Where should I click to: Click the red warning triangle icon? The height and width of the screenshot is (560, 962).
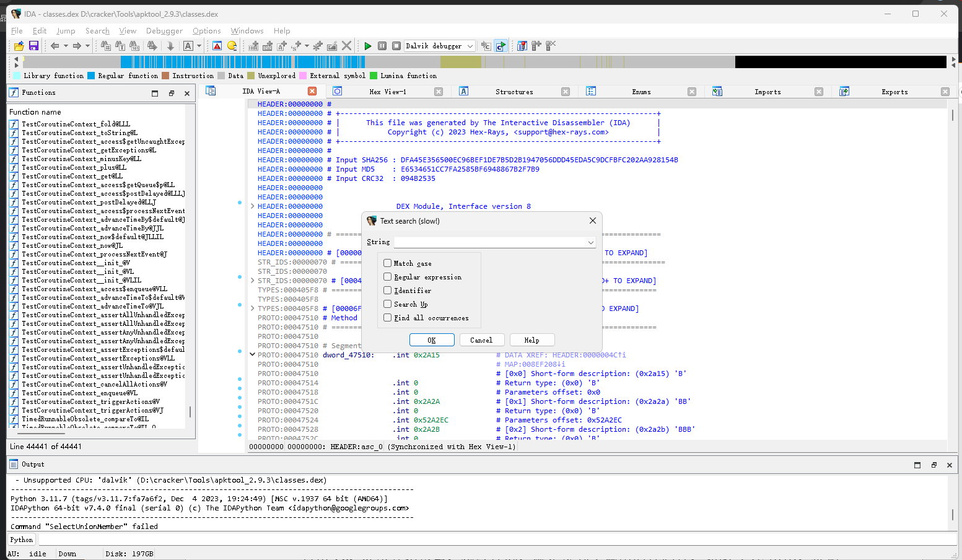point(217,46)
